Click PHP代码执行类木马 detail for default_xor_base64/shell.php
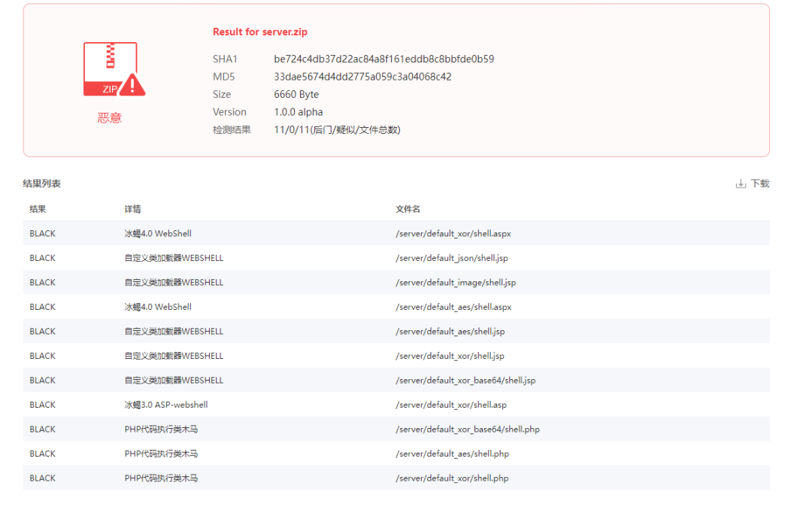 pyautogui.click(x=161, y=430)
